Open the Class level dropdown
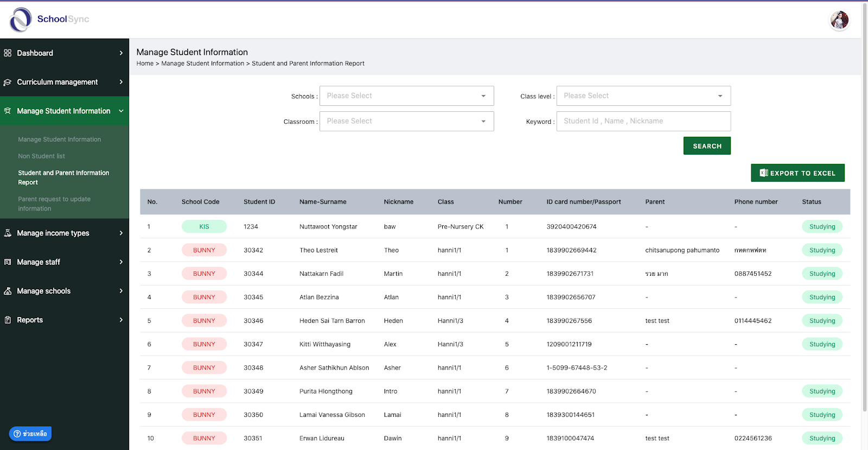 tap(643, 96)
